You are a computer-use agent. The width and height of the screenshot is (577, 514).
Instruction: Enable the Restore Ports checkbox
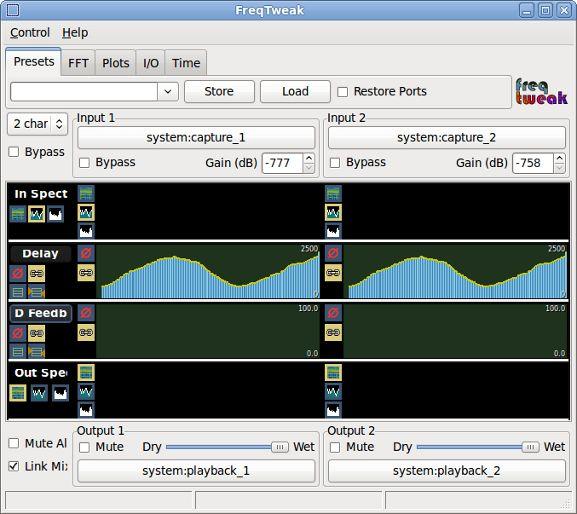pos(343,92)
